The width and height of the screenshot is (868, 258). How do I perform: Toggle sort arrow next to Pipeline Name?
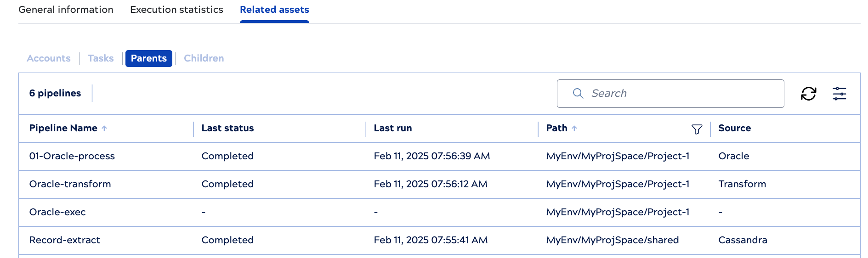[x=104, y=129]
